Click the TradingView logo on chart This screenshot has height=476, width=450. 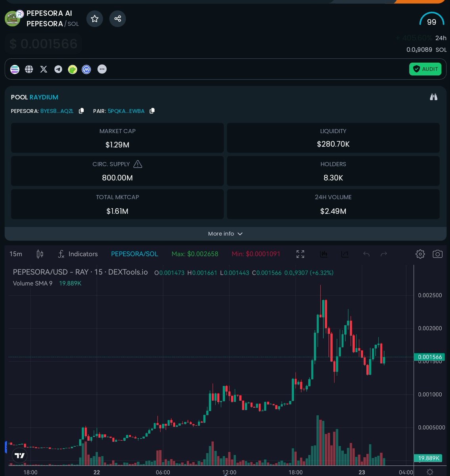[19, 455]
